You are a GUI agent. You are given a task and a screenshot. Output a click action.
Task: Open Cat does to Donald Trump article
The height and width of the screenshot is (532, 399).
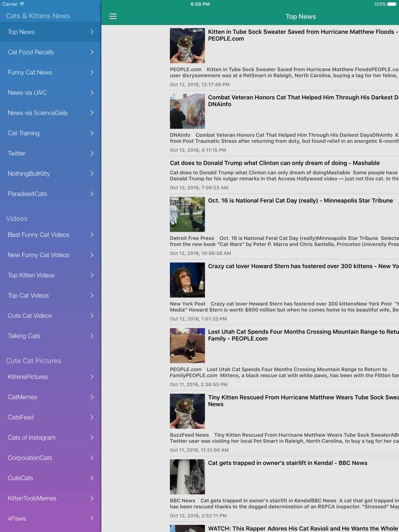point(275,163)
